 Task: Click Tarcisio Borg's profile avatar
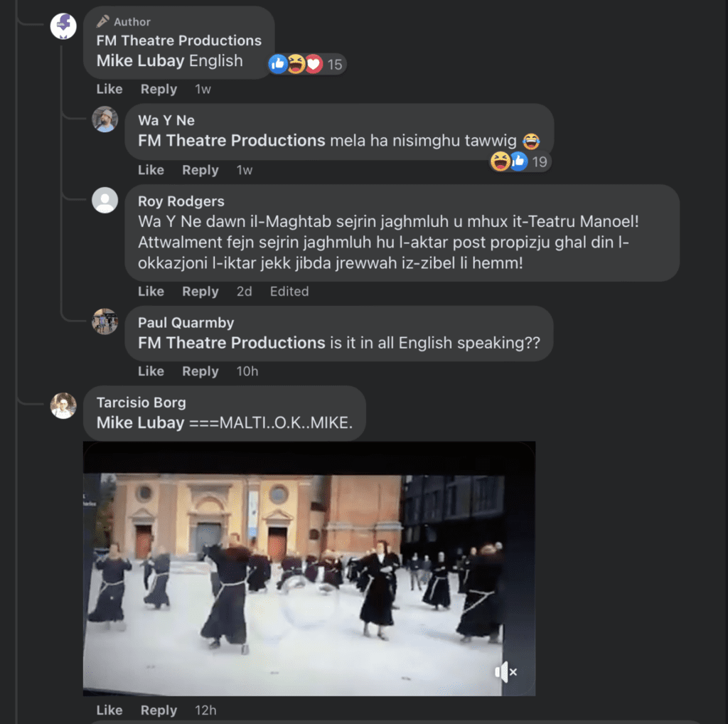(63, 405)
